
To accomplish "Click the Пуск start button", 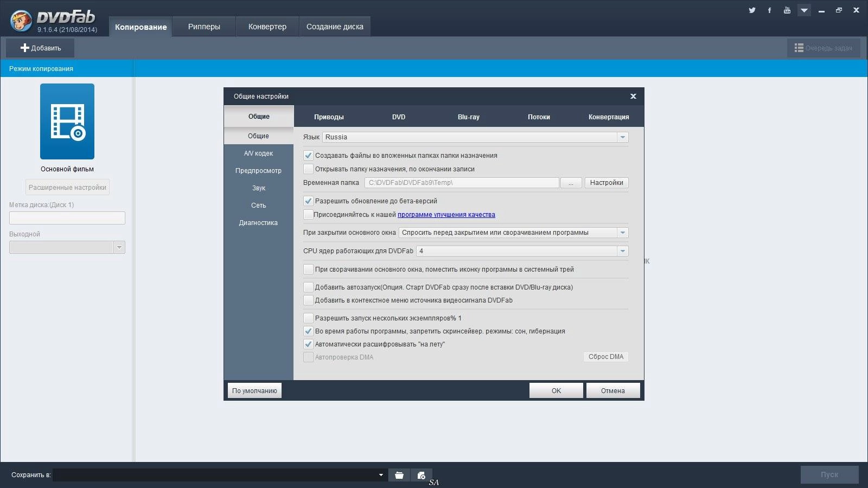I will pyautogui.click(x=829, y=474).
